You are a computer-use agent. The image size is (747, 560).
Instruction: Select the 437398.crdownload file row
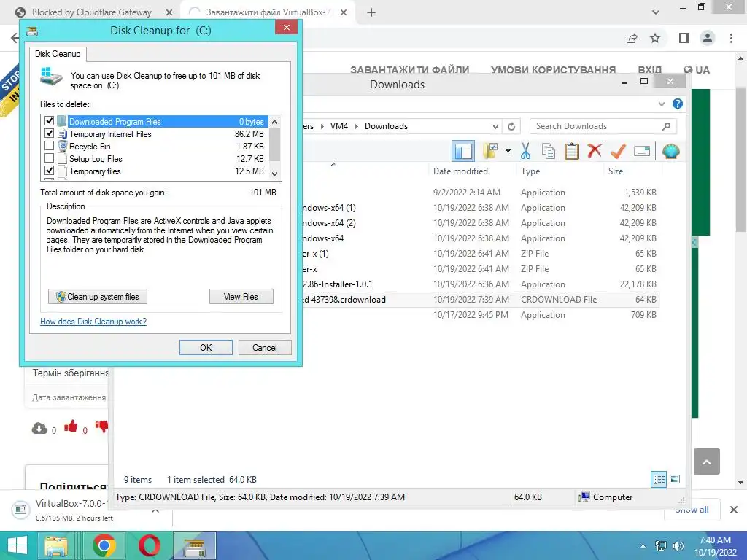click(480, 300)
